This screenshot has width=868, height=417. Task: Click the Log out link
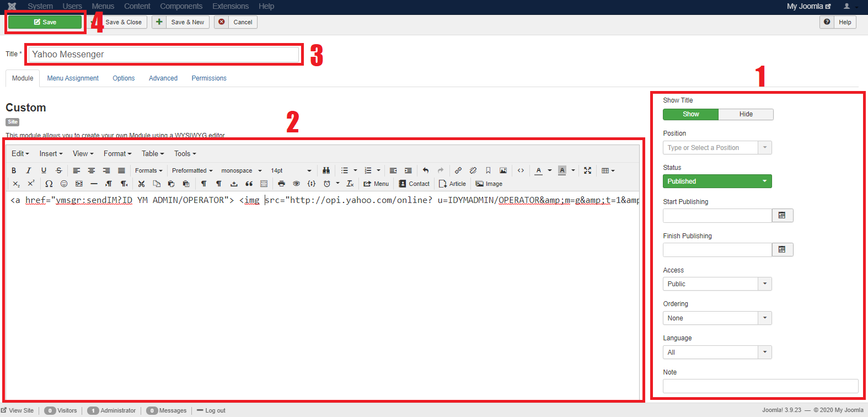(211, 410)
